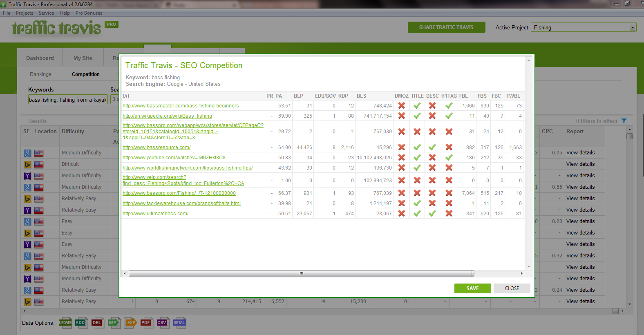This screenshot has width=644, height=335.
Task: Click the results table vertical scrollbar thumb
Action: pos(629,136)
